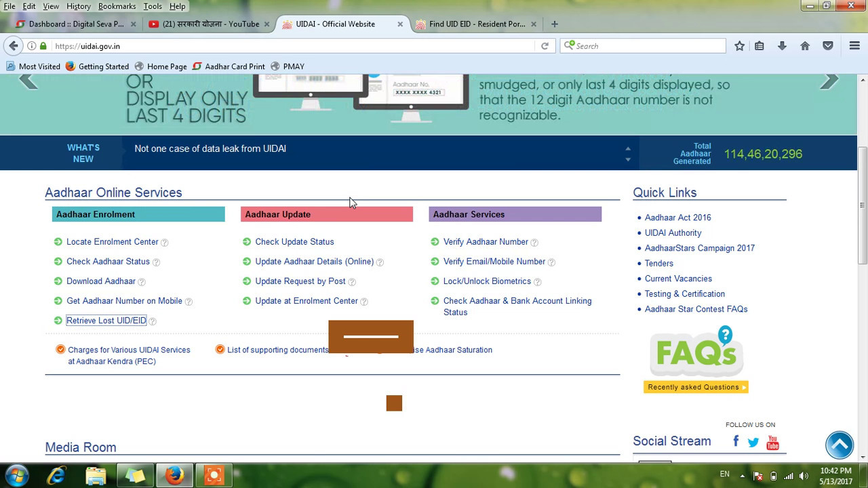Launch Internet Explorer from the taskbar
This screenshot has width=868, height=488.
tap(56, 476)
